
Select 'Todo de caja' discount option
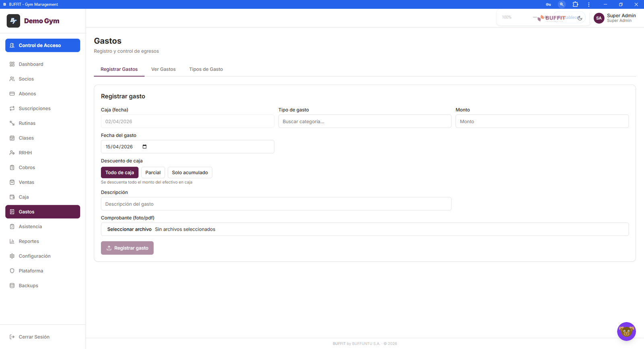tap(120, 172)
